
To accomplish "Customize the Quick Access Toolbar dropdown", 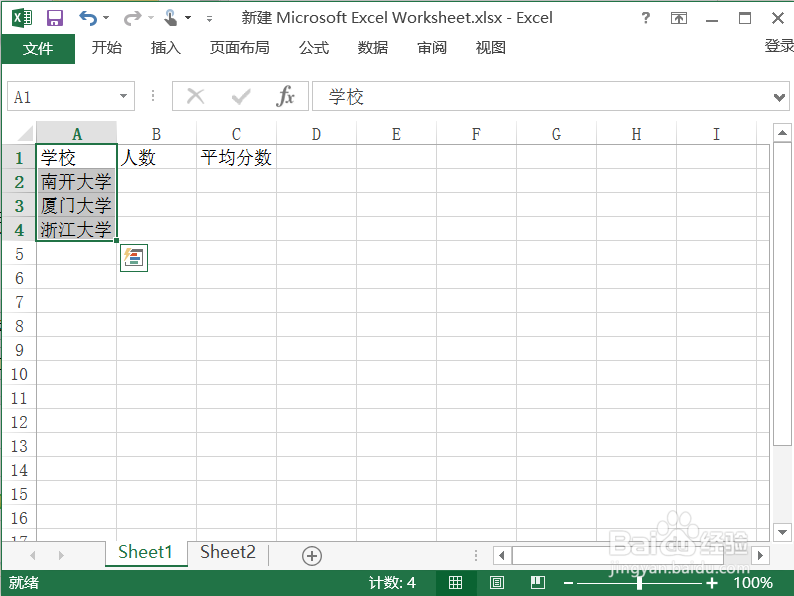I will (209, 19).
